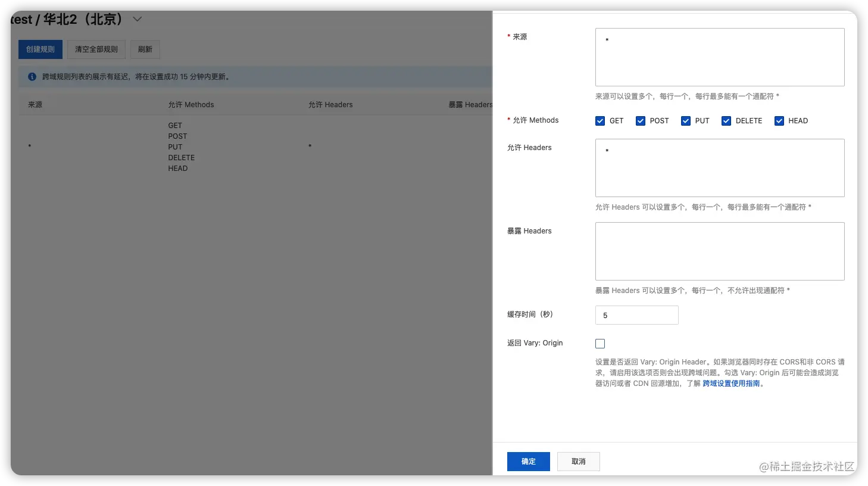Click the 暴露 Headers form label
The image size is (868, 486).
529,231
